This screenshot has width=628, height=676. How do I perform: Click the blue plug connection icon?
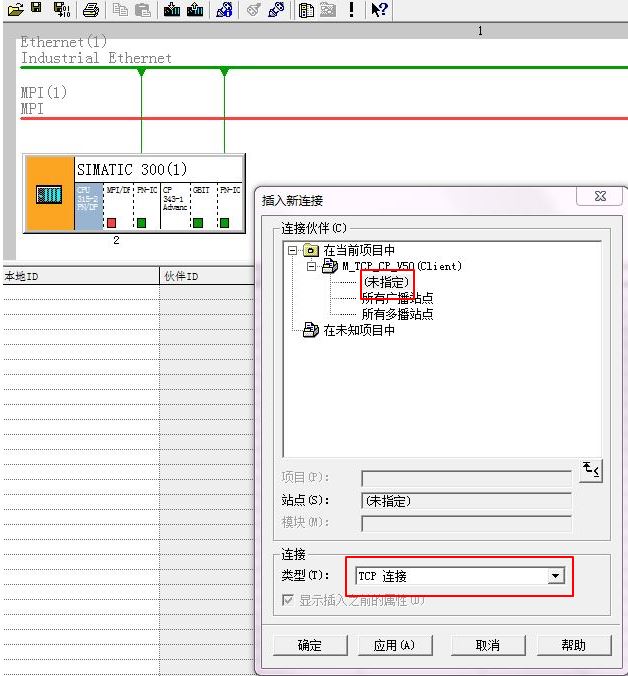click(276, 9)
